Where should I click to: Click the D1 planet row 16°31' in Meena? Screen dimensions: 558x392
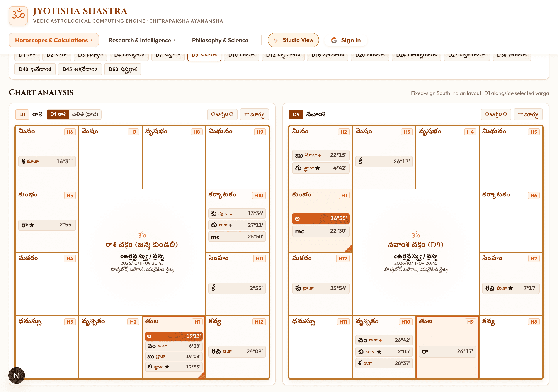(47, 162)
